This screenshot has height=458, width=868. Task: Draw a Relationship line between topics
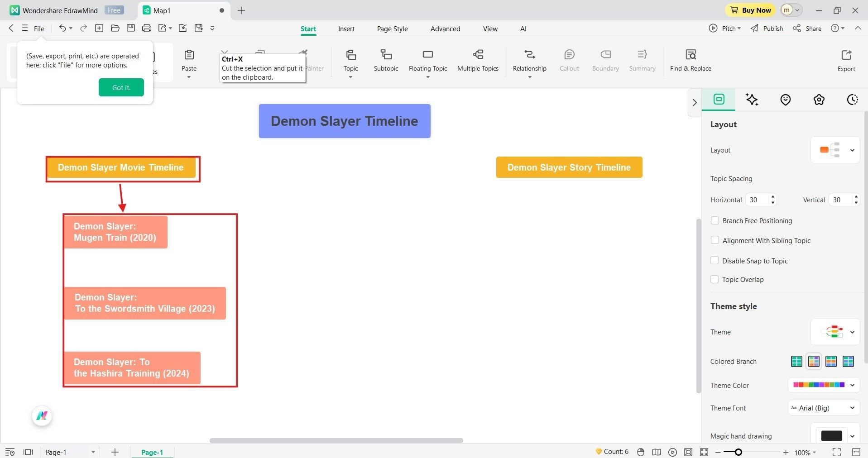click(529, 61)
